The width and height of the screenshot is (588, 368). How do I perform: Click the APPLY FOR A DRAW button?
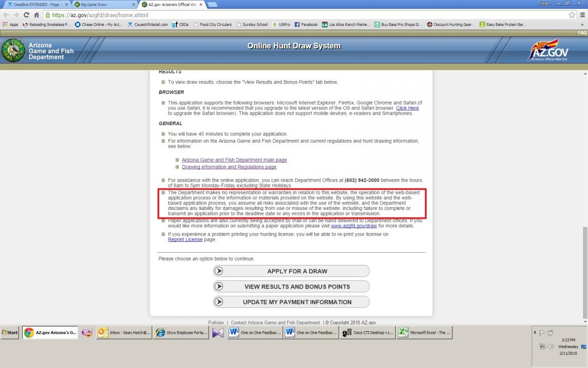point(291,271)
